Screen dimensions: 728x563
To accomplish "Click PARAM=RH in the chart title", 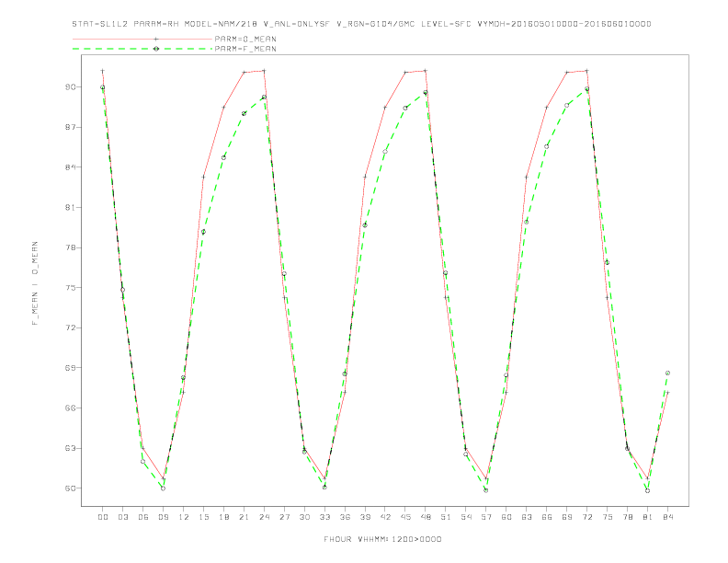I will click(x=156, y=24).
